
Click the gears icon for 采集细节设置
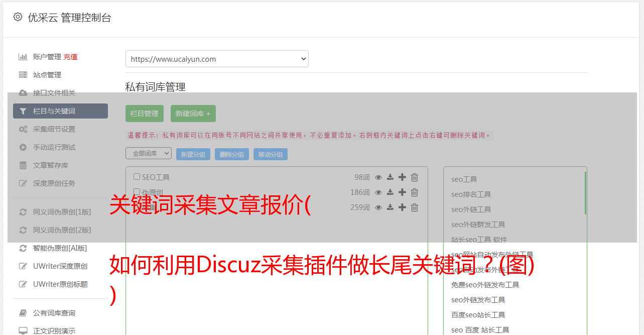pyautogui.click(x=23, y=129)
